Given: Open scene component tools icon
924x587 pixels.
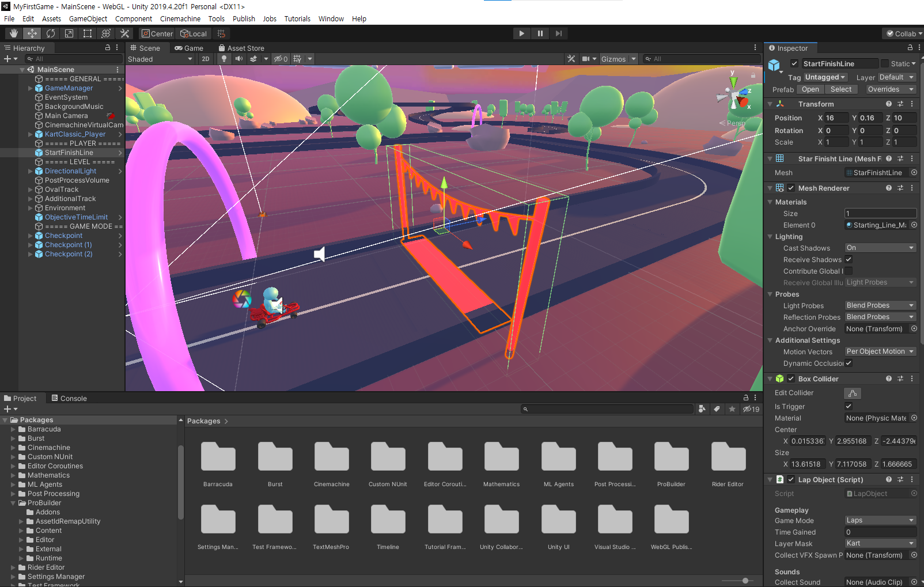Looking at the screenshot, I should pyautogui.click(x=571, y=59).
